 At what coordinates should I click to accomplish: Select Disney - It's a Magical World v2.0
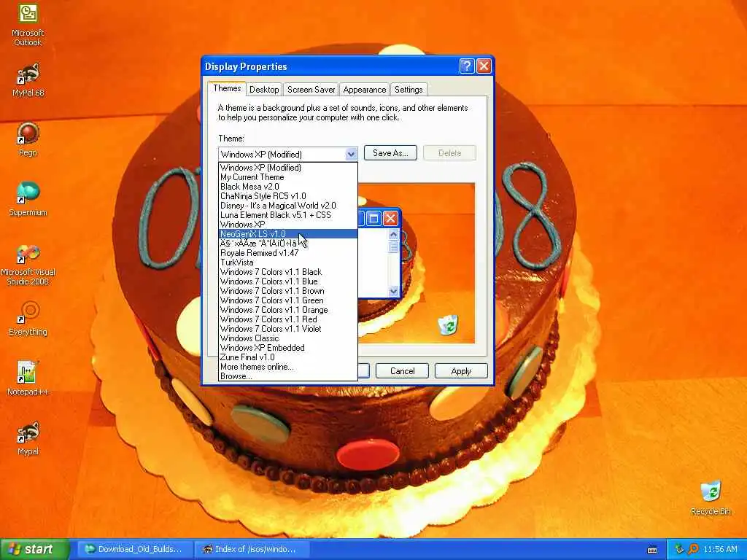[x=287, y=206]
